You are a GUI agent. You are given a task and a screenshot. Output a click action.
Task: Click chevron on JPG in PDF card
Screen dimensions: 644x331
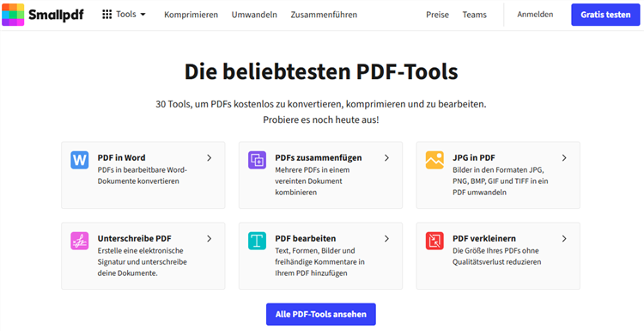coord(564,158)
